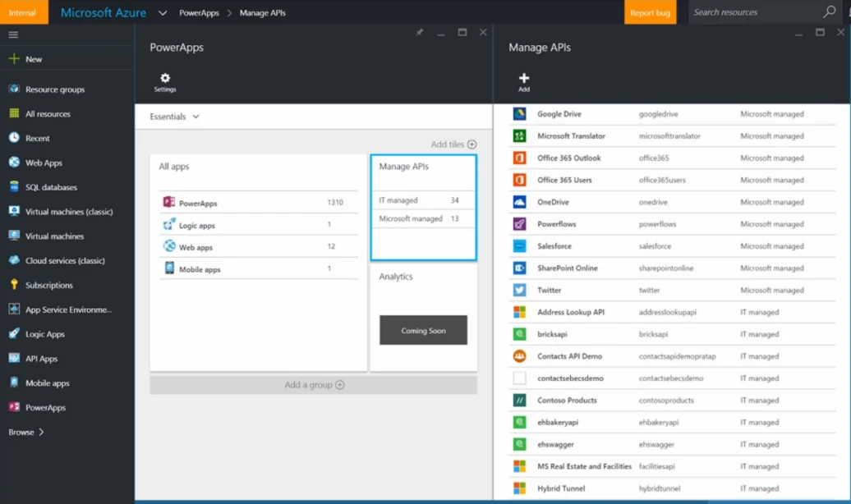
Task: Open the Salesforce API entry
Action: (554, 246)
